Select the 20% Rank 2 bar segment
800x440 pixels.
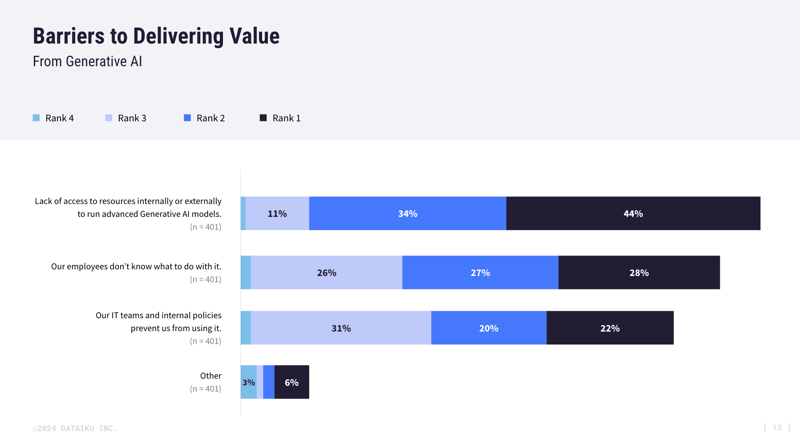pos(489,328)
